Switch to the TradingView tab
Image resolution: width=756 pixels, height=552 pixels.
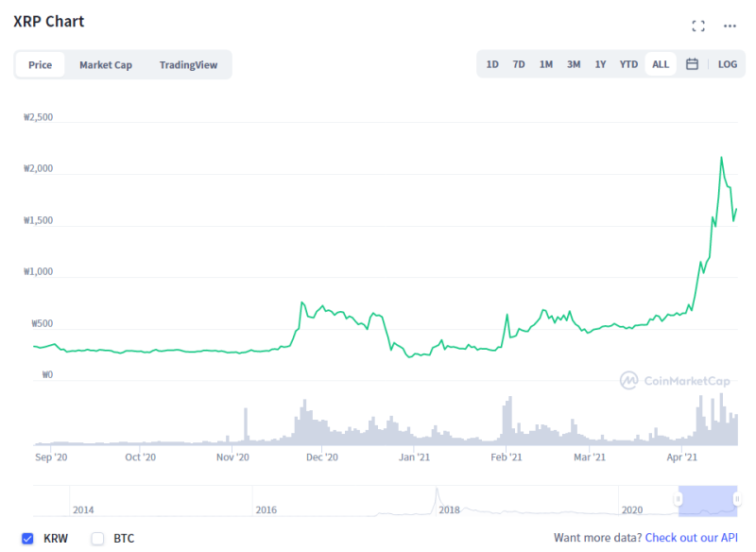pos(188,64)
